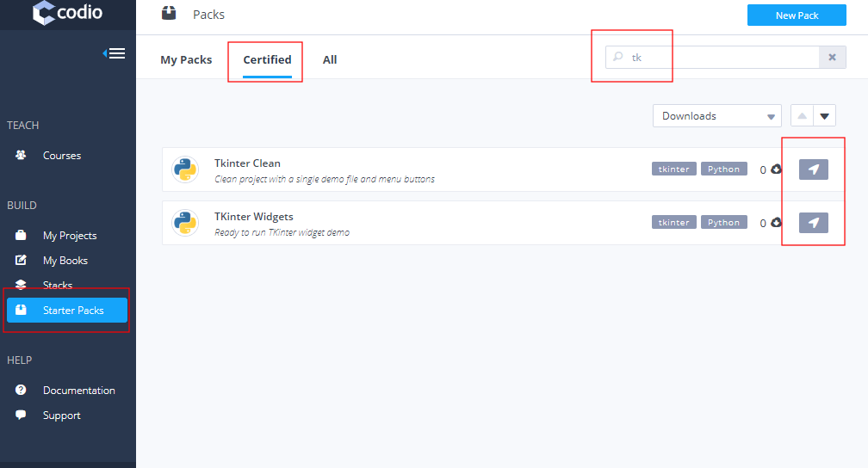The height and width of the screenshot is (468, 868).
Task: Open the Downloads sort dropdown
Action: click(716, 116)
